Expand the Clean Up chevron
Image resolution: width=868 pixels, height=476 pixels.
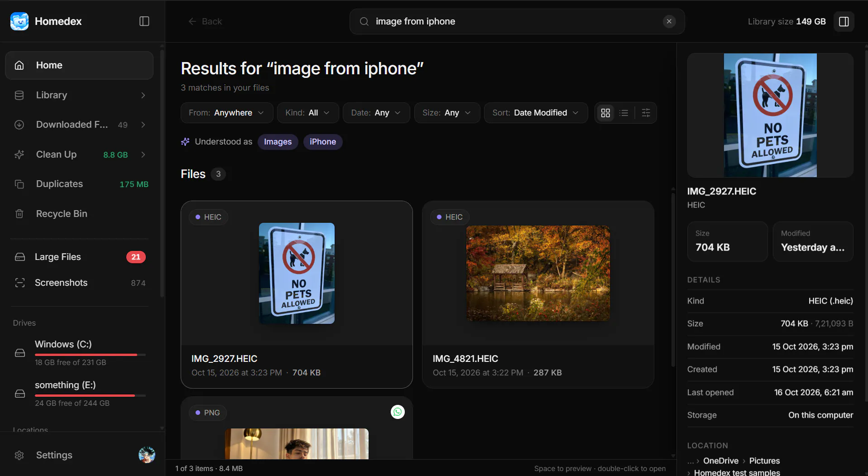click(x=143, y=154)
